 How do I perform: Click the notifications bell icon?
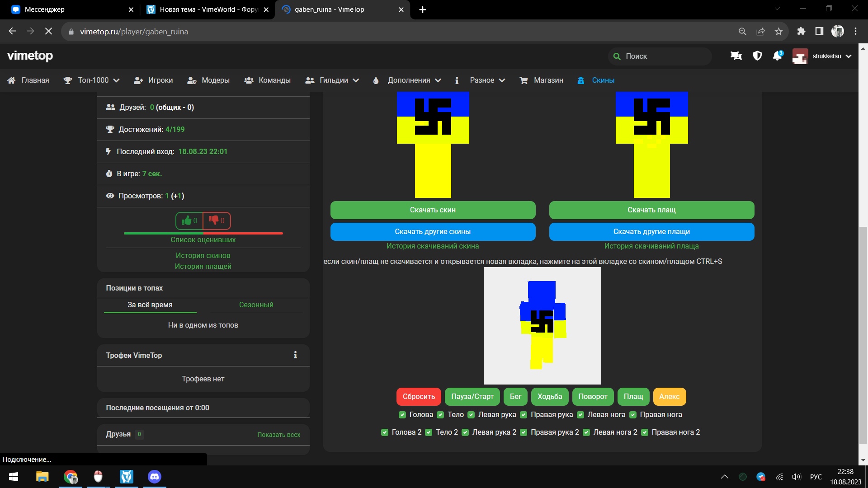[777, 56]
